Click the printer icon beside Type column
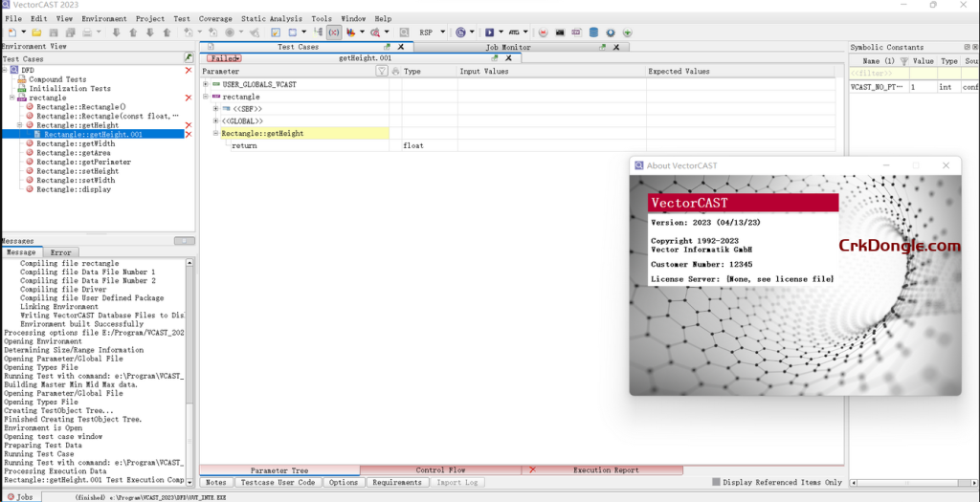980x502 pixels. [x=396, y=72]
